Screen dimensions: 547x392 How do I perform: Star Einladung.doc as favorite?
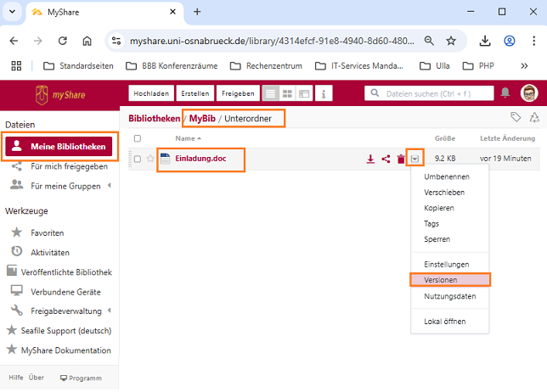[x=150, y=159]
